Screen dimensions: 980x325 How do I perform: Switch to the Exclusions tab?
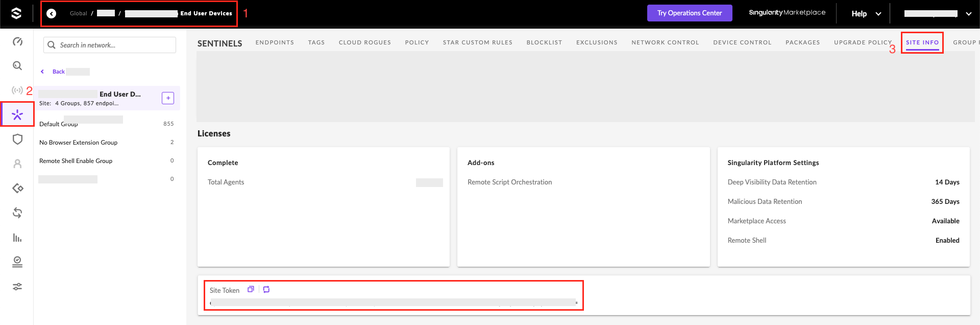click(x=597, y=42)
